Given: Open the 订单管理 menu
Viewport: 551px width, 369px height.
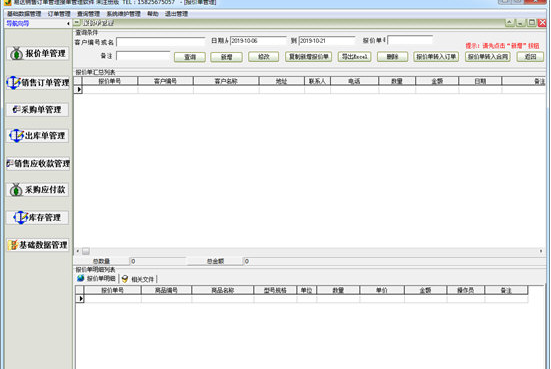Looking at the screenshot, I should [x=59, y=14].
